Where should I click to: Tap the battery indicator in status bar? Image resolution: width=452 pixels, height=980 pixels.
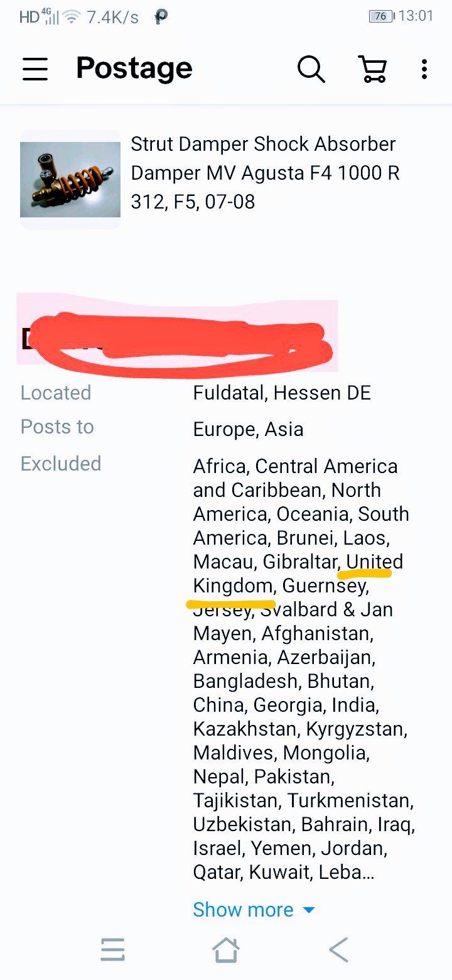tap(380, 16)
